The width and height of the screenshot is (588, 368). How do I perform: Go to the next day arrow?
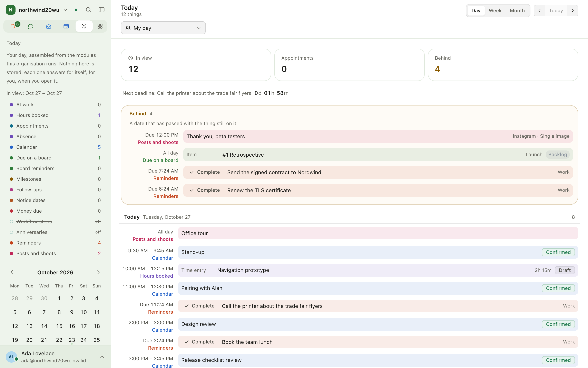coord(572,10)
